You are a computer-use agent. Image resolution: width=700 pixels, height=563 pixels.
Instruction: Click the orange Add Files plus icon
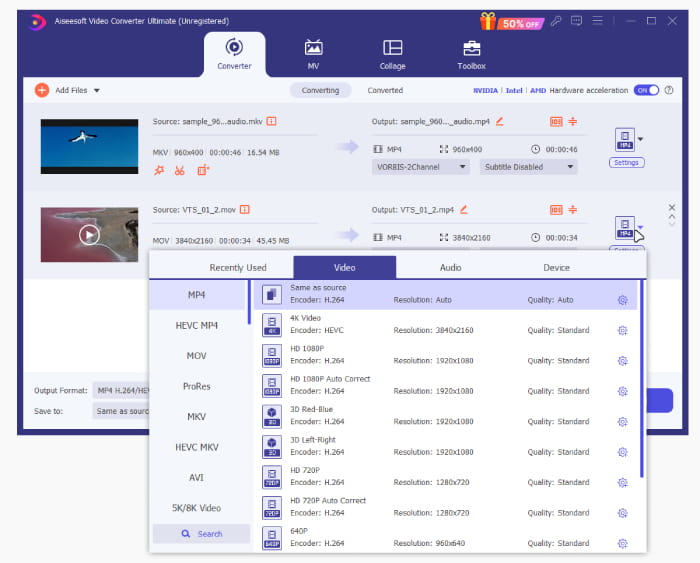click(42, 90)
